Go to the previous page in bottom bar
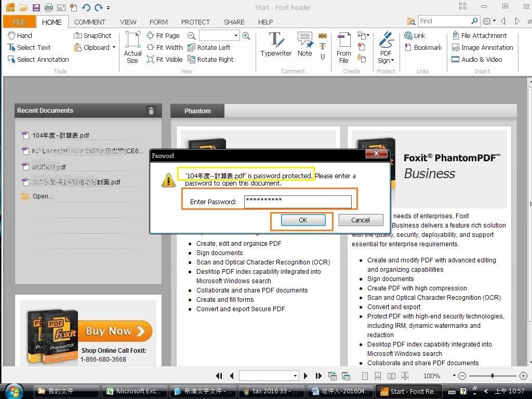 pyautogui.click(x=232, y=376)
